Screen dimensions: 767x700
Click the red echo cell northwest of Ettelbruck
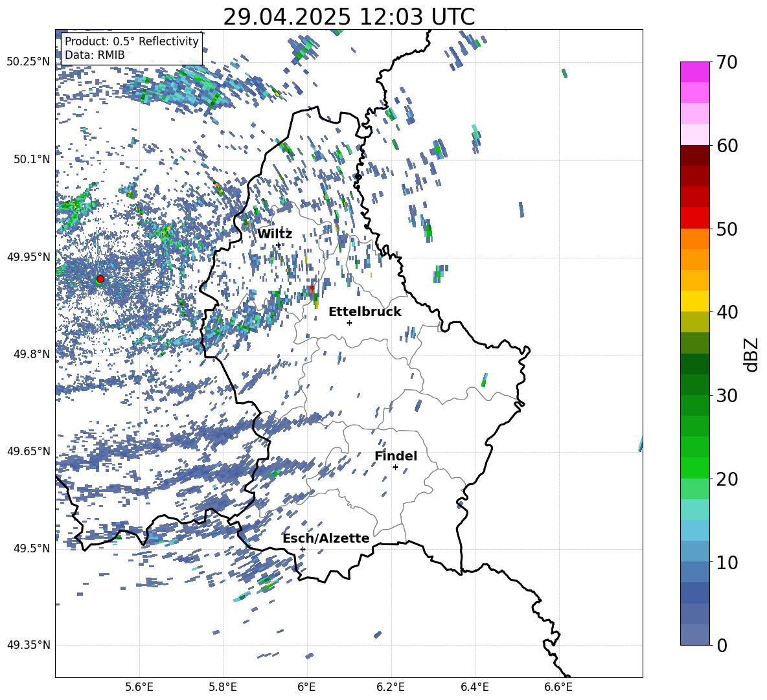click(312, 289)
